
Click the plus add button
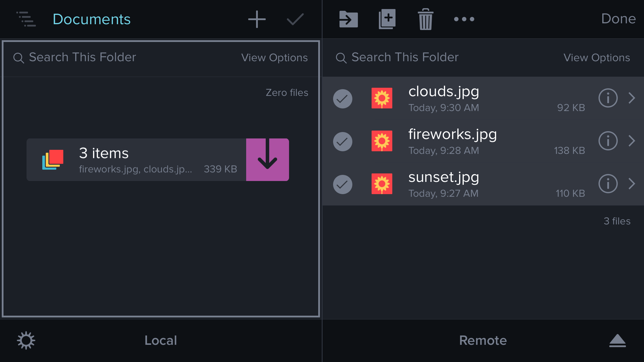257,19
